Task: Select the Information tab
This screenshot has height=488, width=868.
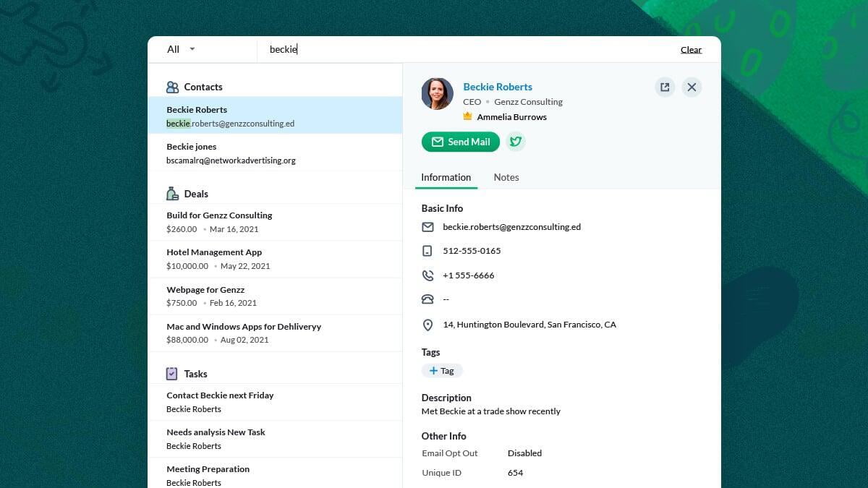Action: [446, 177]
